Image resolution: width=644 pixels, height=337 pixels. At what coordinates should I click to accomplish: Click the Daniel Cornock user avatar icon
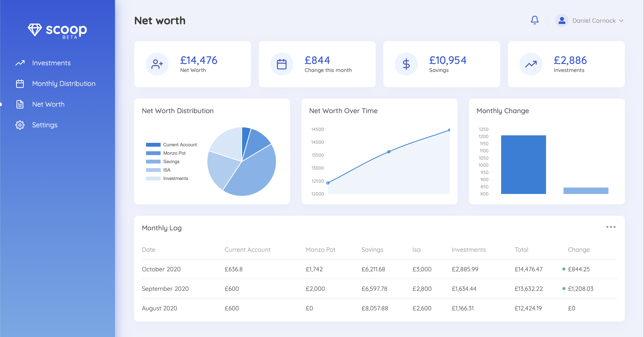coord(562,20)
